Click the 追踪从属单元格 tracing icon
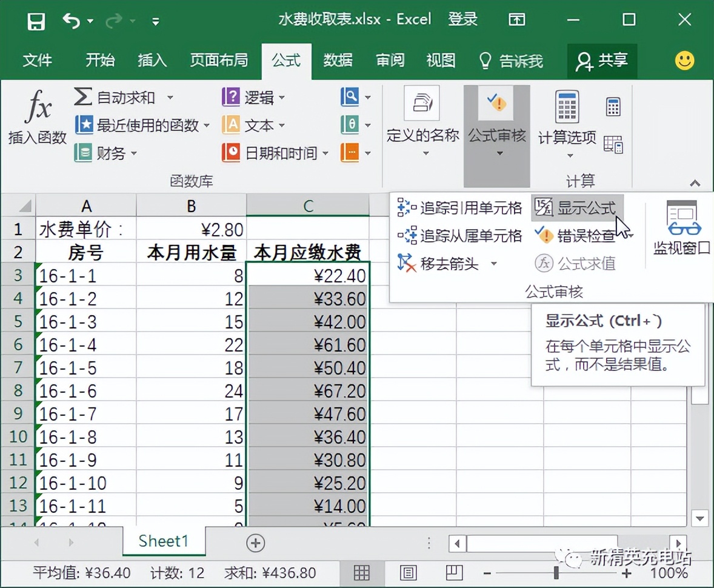Screen dimensions: 714x588 (x=401, y=236)
